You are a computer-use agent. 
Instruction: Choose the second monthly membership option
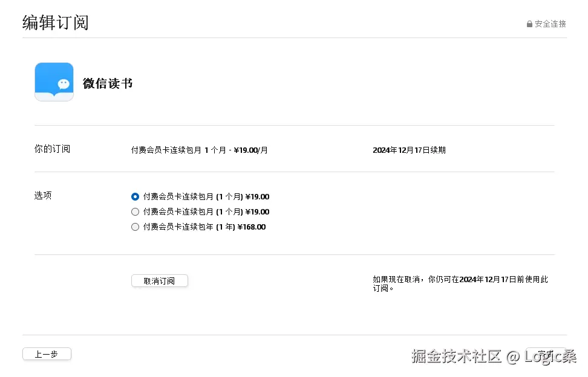click(x=135, y=211)
